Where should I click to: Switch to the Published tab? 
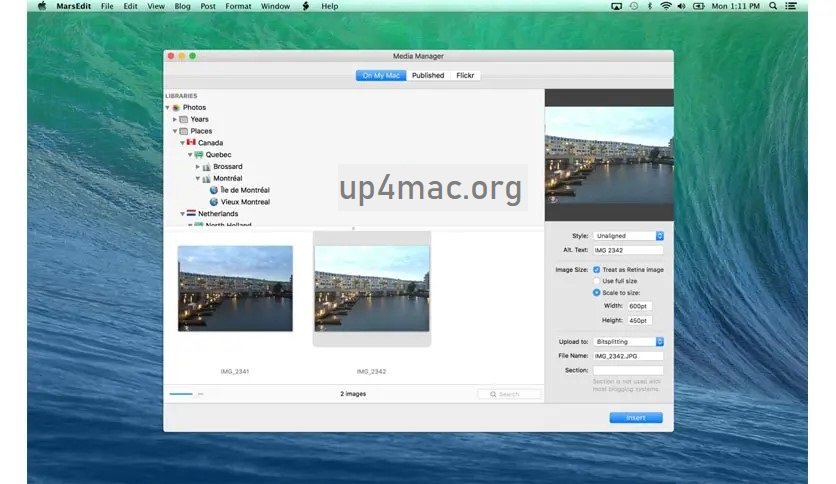tap(428, 75)
